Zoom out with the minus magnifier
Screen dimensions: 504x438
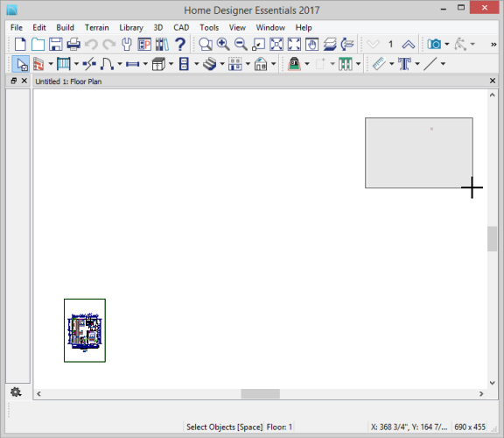click(x=241, y=44)
